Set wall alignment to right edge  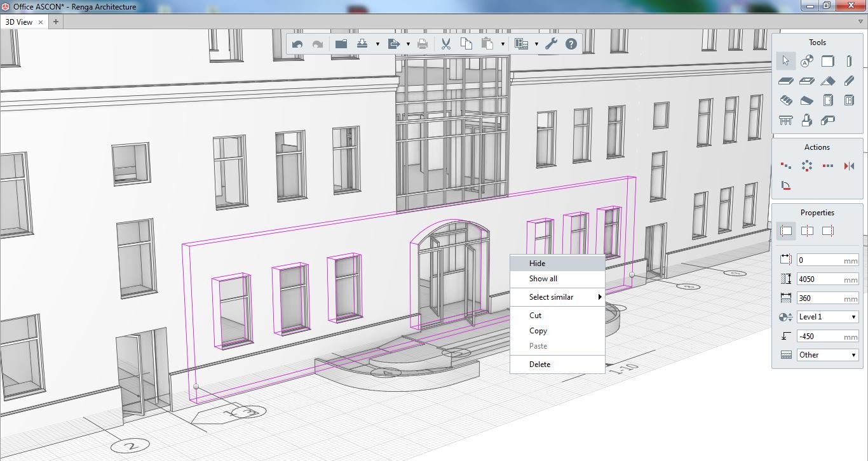click(x=827, y=231)
